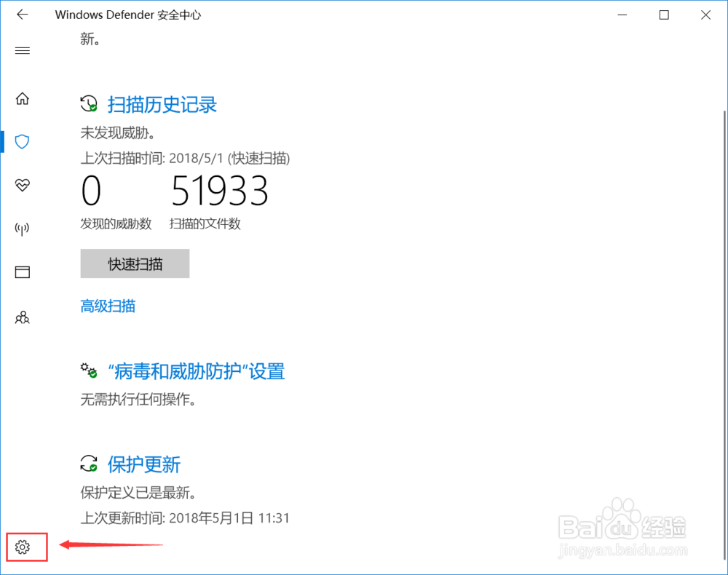Click the scan history clock icon
The height and width of the screenshot is (575, 728).
[89, 103]
